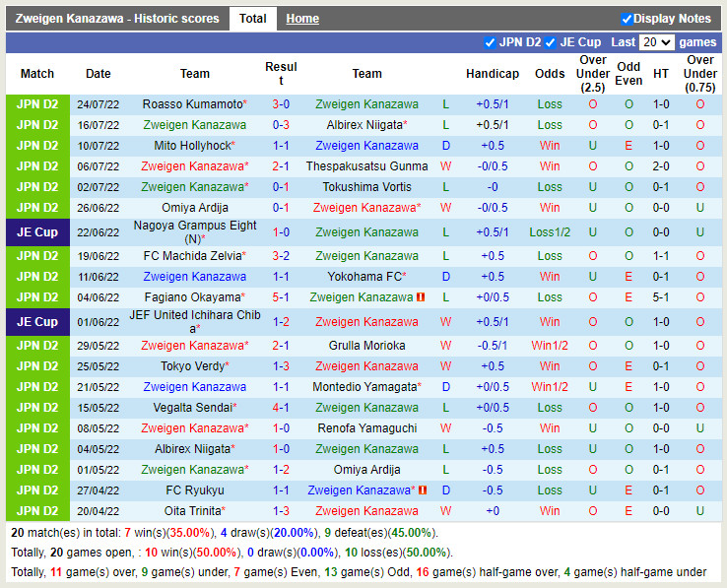The height and width of the screenshot is (588, 727).
Task: Click the red card icon in the Fagiano Okayama row
Action: click(421, 297)
